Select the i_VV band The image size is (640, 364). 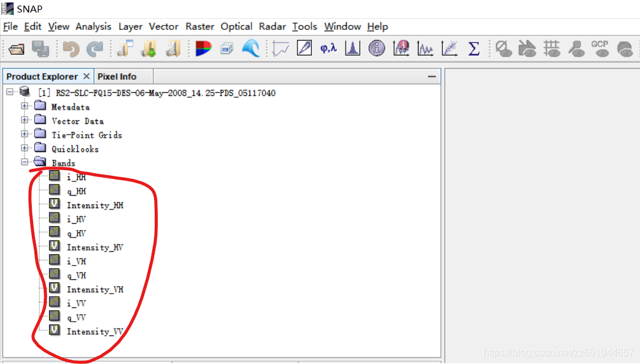coord(76,304)
